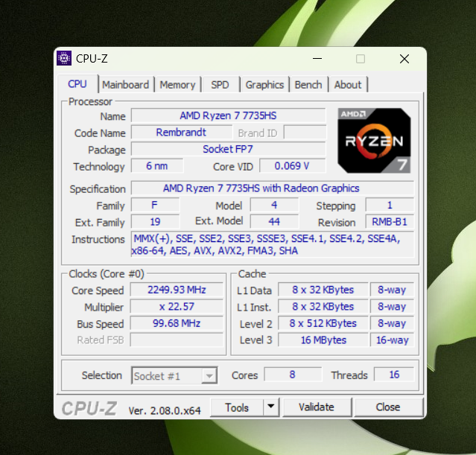Expand the Socket #1 selection dropdown
476x455 pixels.
point(209,376)
